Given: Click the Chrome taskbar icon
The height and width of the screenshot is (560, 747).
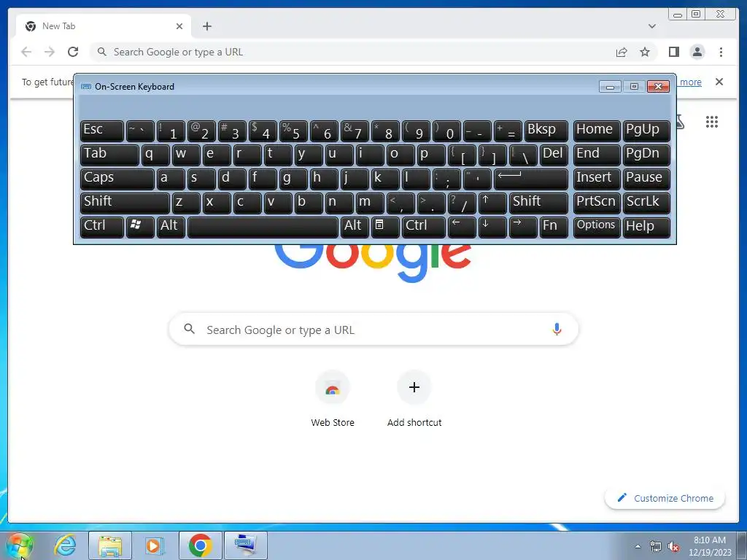Looking at the screenshot, I should (x=200, y=545).
